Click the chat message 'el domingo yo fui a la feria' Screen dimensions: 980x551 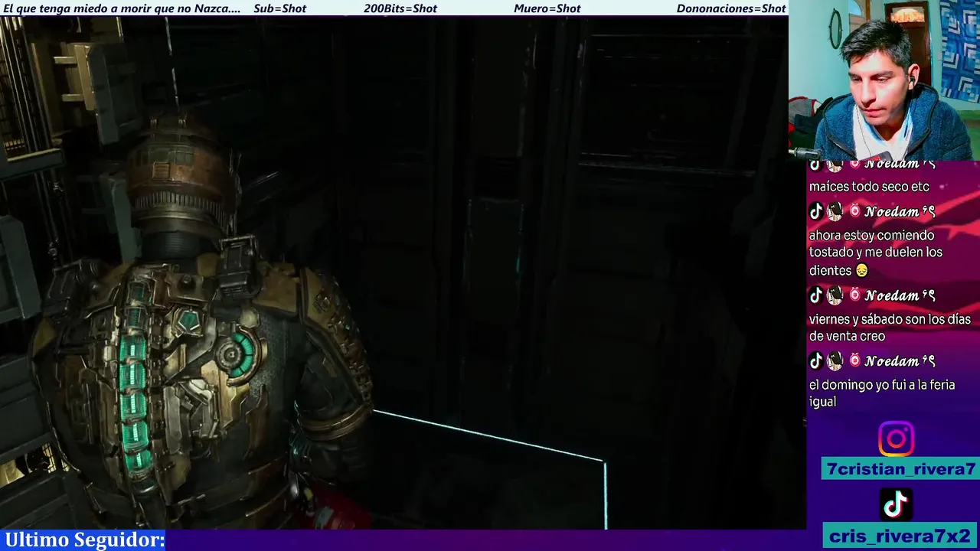(x=882, y=393)
